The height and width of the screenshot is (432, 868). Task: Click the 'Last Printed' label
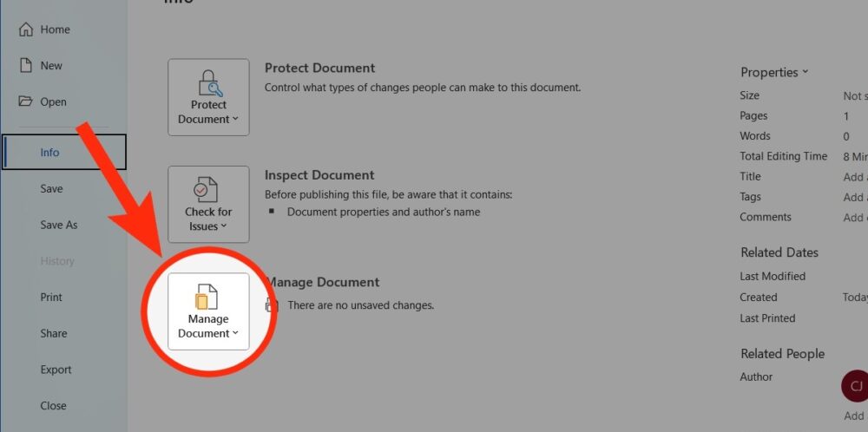point(767,318)
